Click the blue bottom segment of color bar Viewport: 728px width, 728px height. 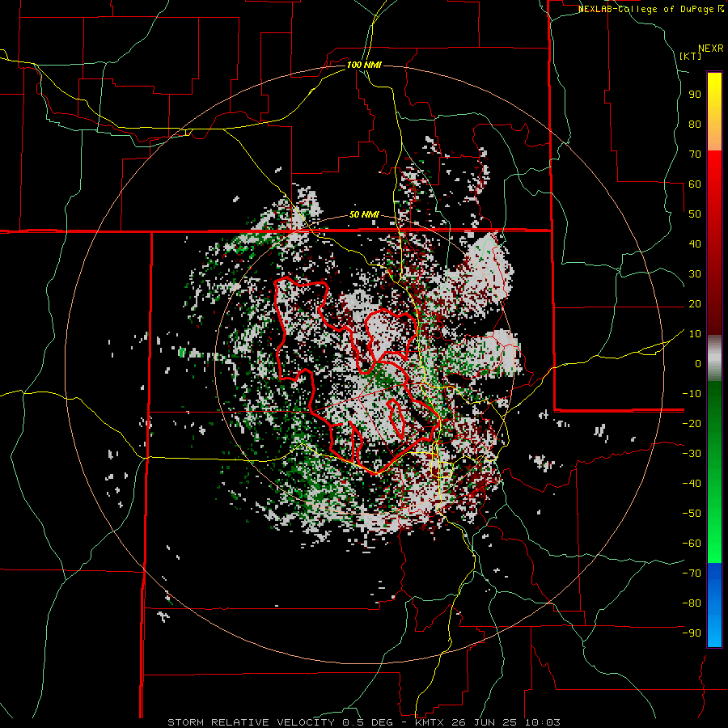coord(714,605)
